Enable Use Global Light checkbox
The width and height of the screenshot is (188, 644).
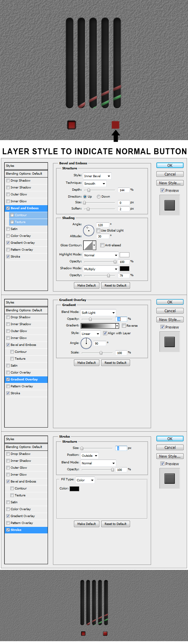pos(98,231)
